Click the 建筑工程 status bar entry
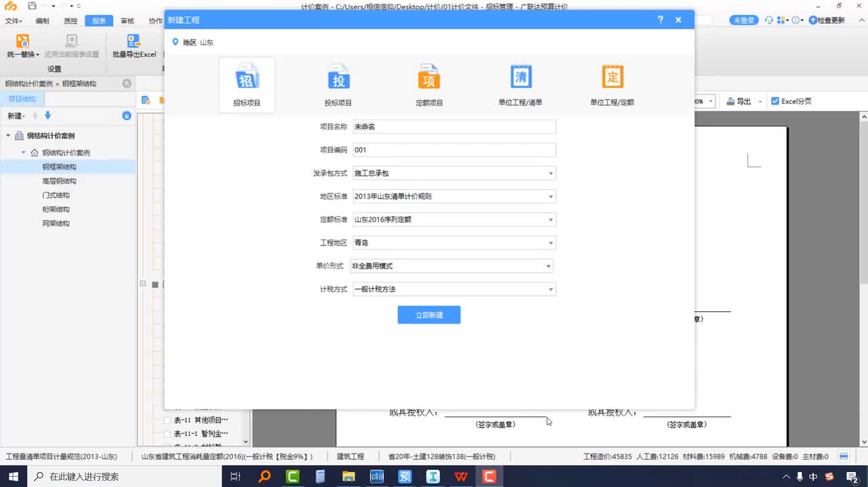Screen dimensions: 868x487 point(351,456)
